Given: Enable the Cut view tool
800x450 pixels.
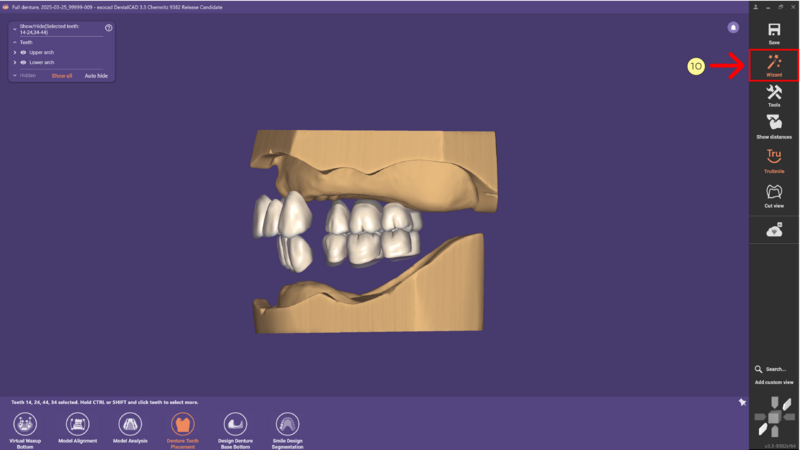Looking at the screenshot, I should (x=774, y=192).
